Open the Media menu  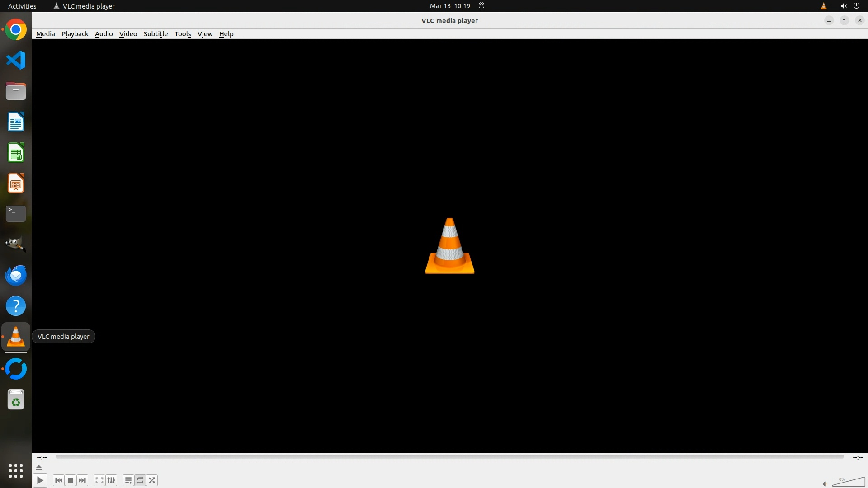click(45, 34)
